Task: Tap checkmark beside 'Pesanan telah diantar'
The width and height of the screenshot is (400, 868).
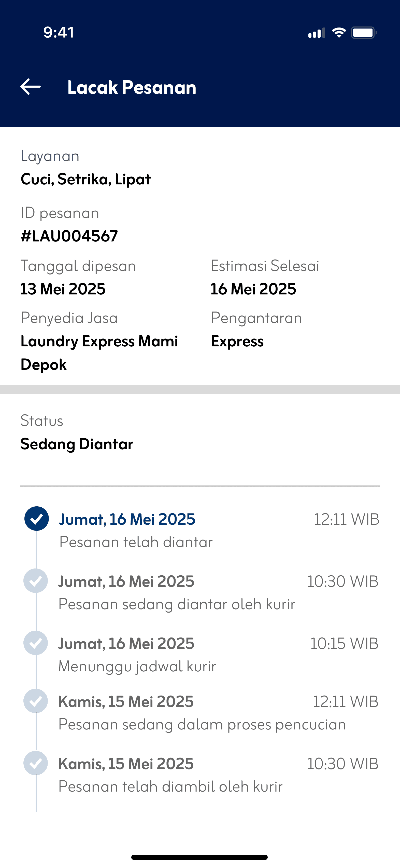Action: (36, 519)
